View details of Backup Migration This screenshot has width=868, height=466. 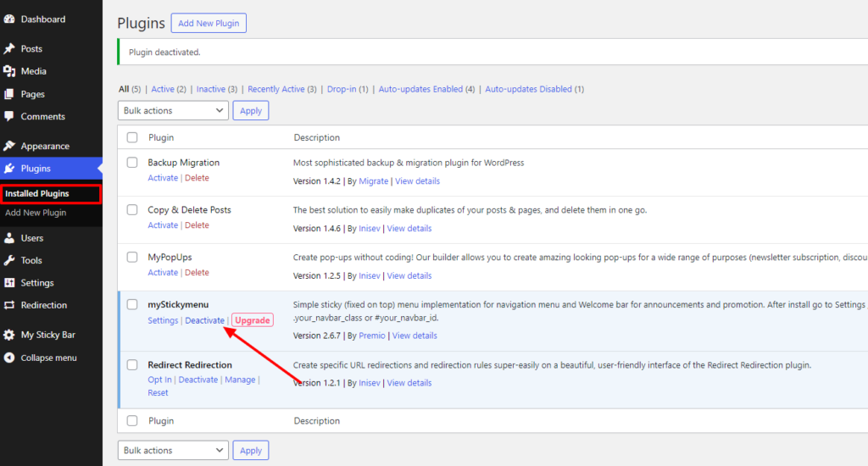point(417,181)
